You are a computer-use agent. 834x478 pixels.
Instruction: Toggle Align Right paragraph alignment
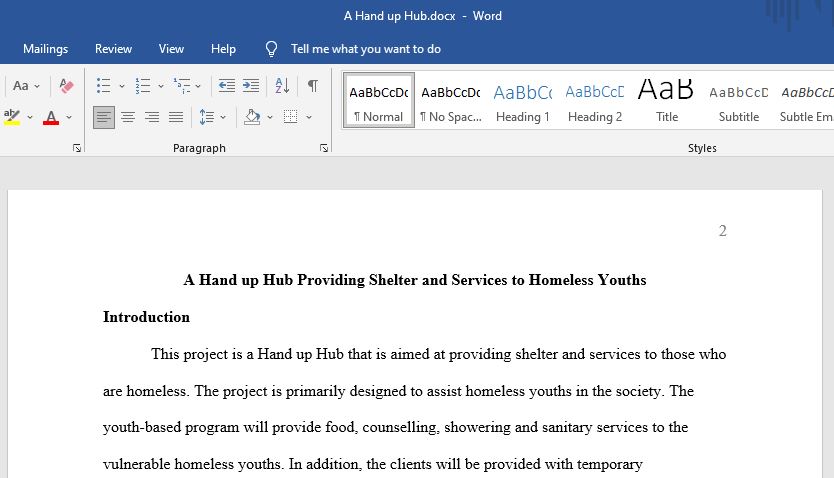[x=152, y=117]
